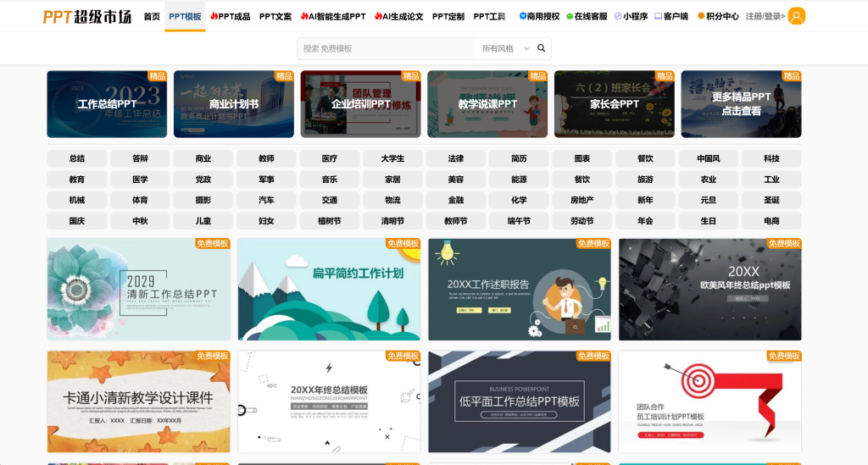Select the 教师 category tag
Viewport: 868px width, 465px height.
click(x=266, y=158)
